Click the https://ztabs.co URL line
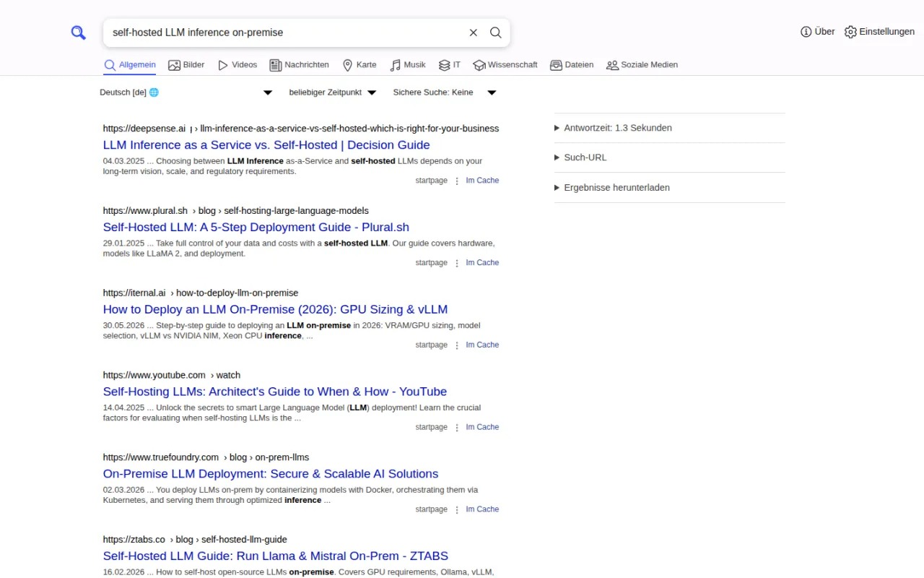 195,540
